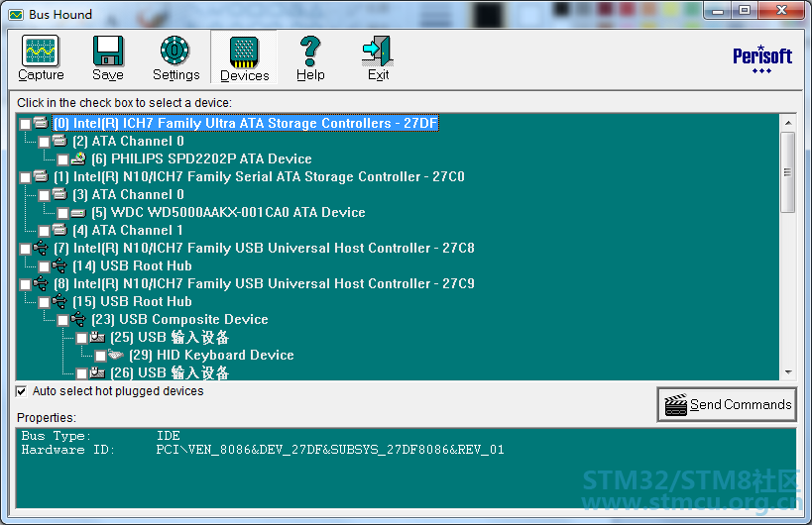Image resolution: width=812 pixels, height=525 pixels.
Task: Select USB Universal Host Controller 27C8 row
Action: 264,248
